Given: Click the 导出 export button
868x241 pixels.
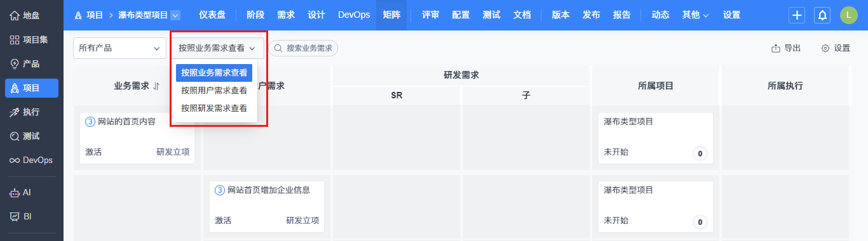Looking at the screenshot, I should tap(786, 48).
